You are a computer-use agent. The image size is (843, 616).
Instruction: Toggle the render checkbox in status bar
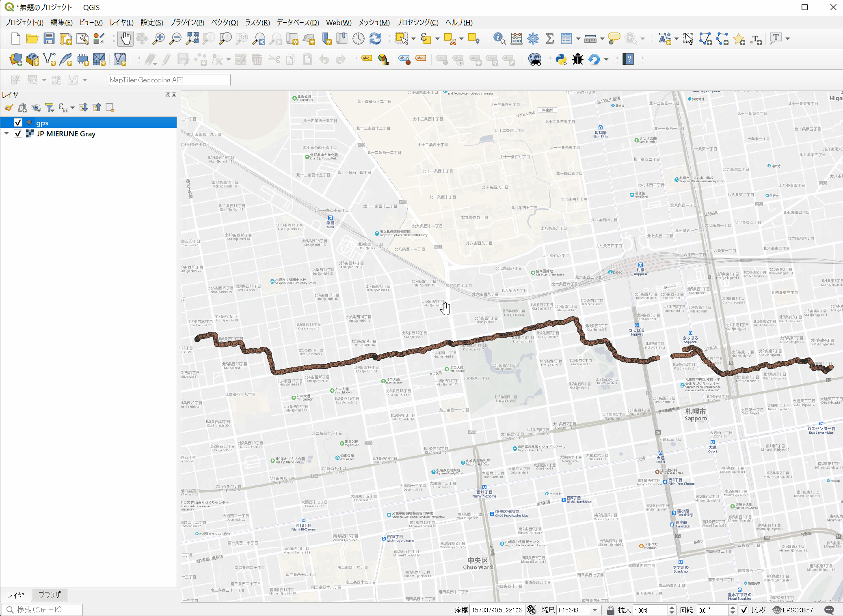tap(744, 610)
